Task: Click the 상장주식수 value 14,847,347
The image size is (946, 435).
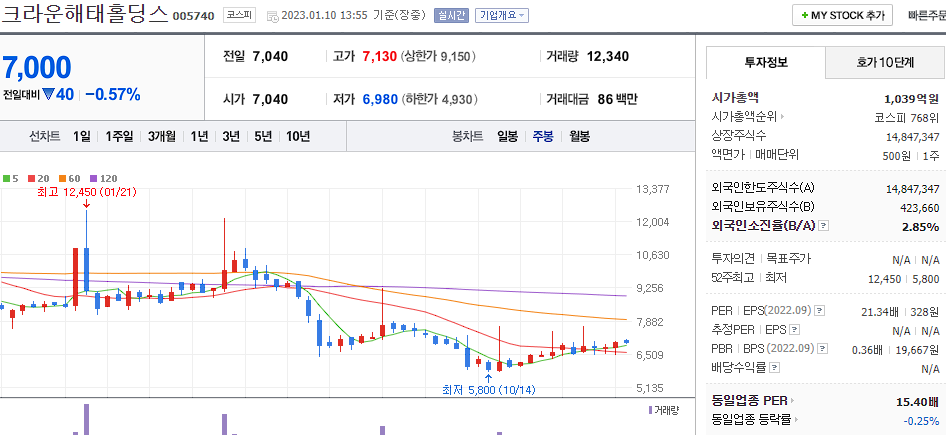Action: coord(913,136)
